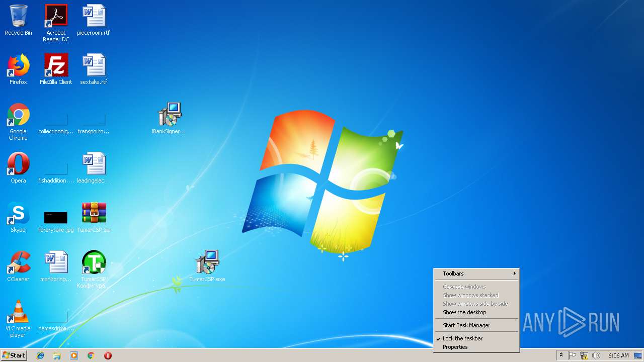Image resolution: width=644 pixels, height=362 pixels.
Task: Select the pieceroom.rtf document
Action: coord(94,20)
